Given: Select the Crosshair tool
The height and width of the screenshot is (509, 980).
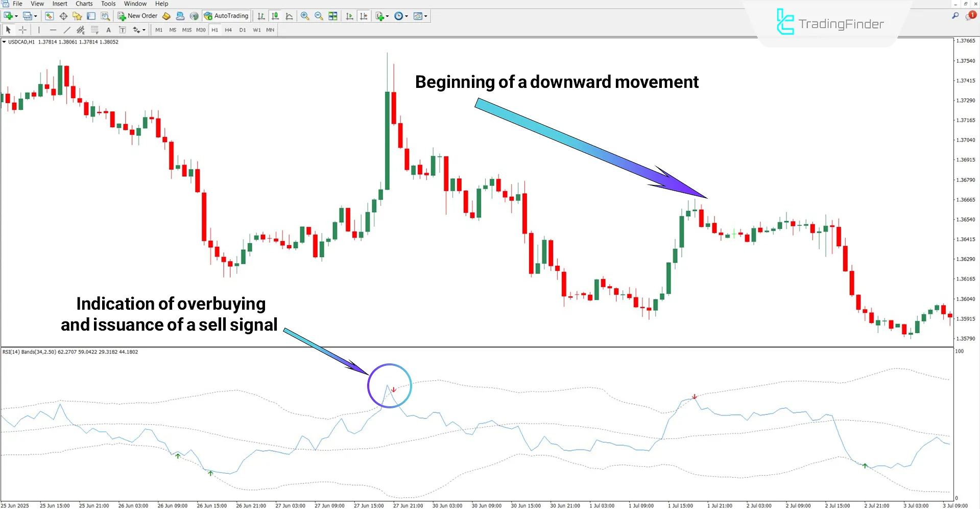Looking at the screenshot, I should point(22,30).
